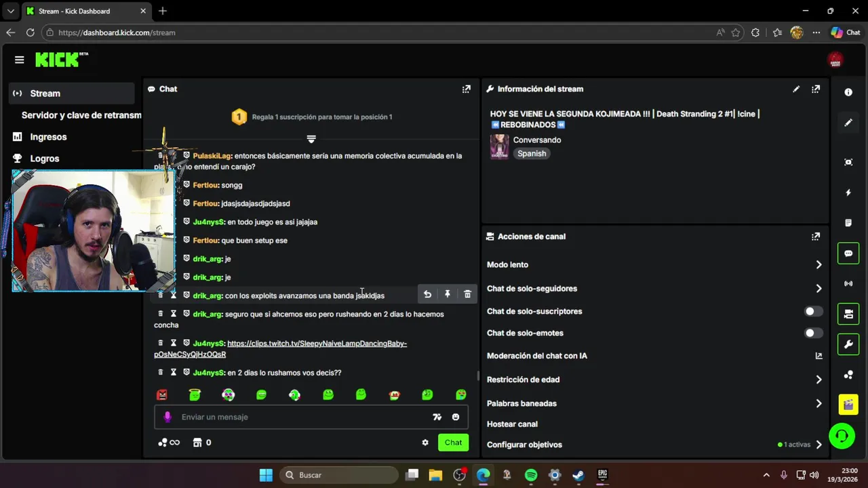Viewport: 868px width, 488px height.
Task: Click the stream category thumbnail Conversando
Action: tap(500, 146)
